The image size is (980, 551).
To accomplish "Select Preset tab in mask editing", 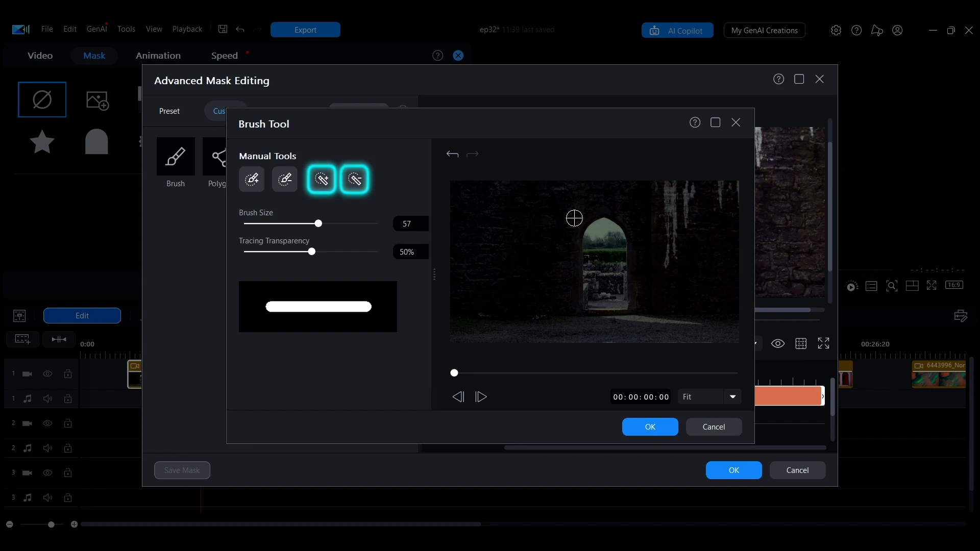I will [169, 111].
